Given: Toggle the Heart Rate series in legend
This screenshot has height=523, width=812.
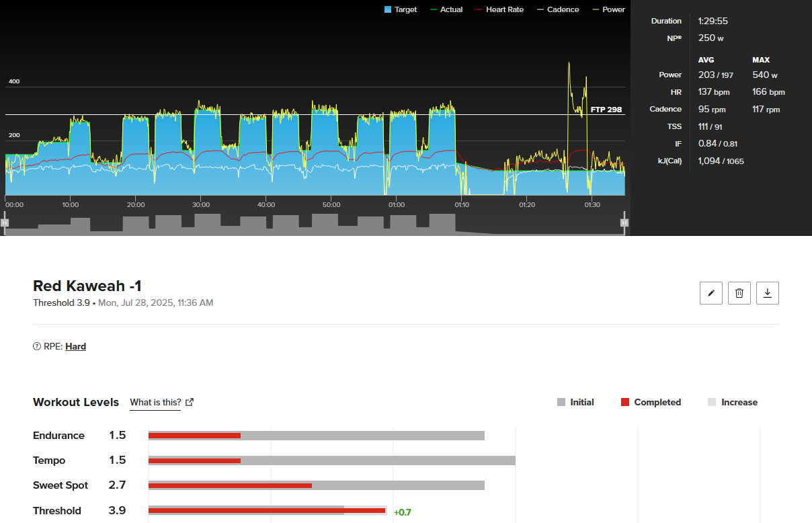Looking at the screenshot, I should tap(499, 9).
